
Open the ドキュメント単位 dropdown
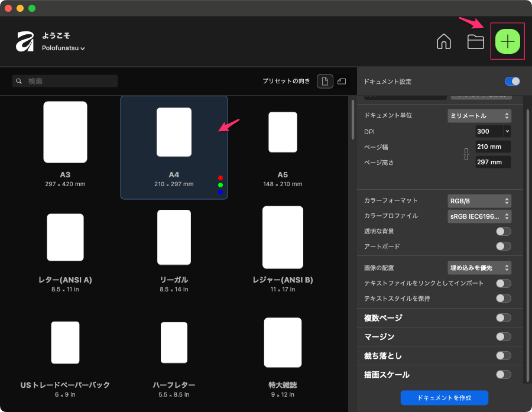479,116
